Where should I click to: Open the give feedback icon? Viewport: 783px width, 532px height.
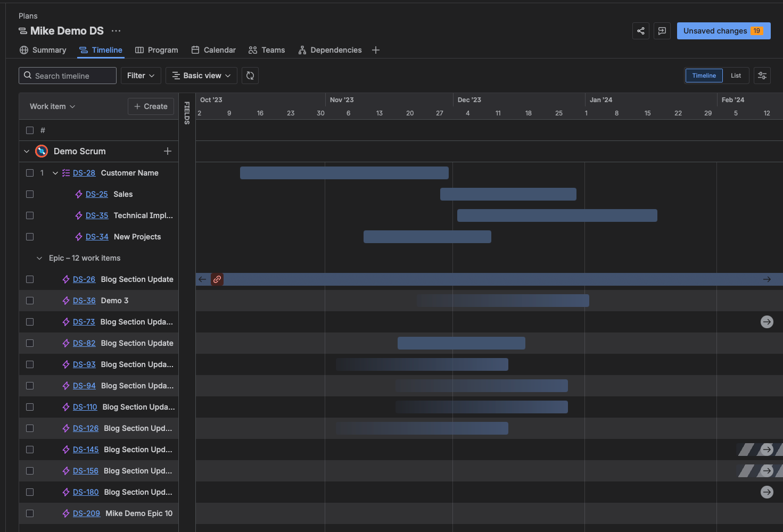662,31
